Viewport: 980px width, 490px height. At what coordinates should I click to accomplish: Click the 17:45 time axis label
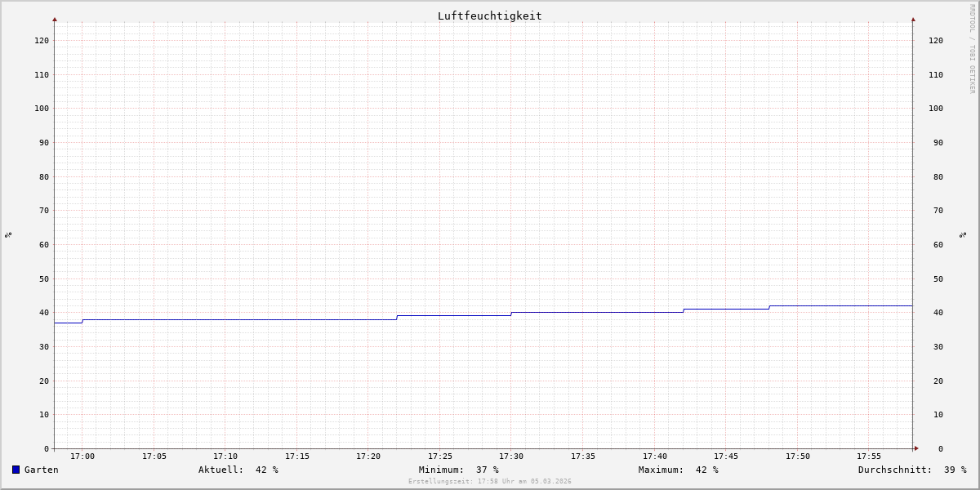(x=726, y=457)
